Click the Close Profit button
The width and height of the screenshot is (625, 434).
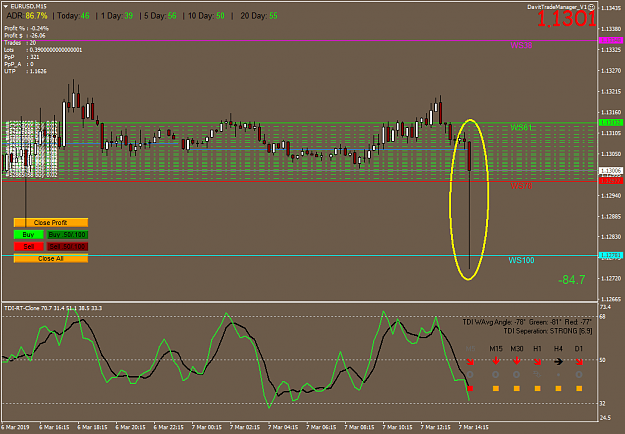[x=51, y=222]
